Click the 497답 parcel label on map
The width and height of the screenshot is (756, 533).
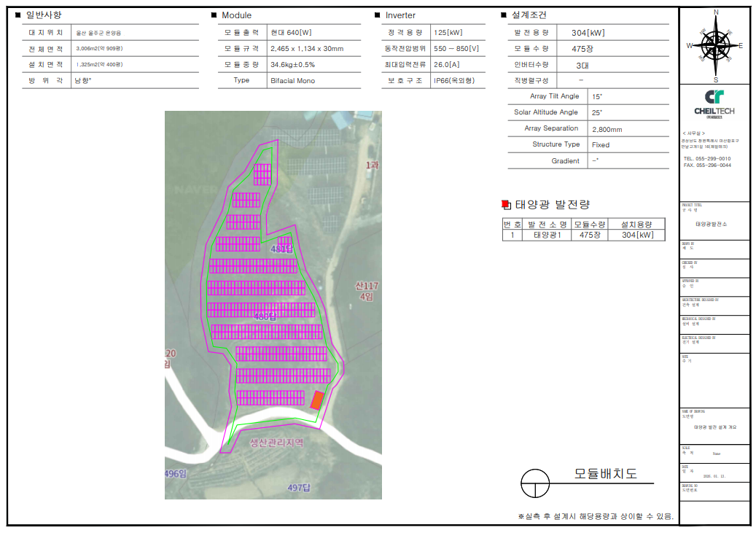pyautogui.click(x=300, y=487)
